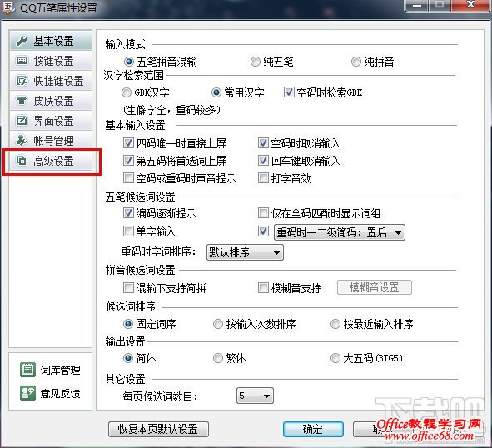Select 繁体 output radio button
The height and width of the screenshot is (448, 492).
[x=218, y=358]
